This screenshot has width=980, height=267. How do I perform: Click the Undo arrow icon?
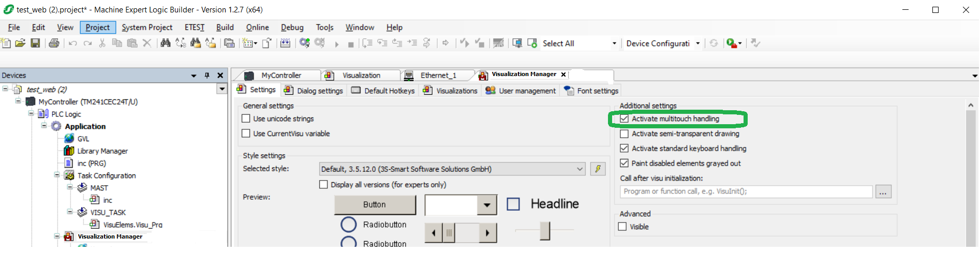pyautogui.click(x=73, y=43)
